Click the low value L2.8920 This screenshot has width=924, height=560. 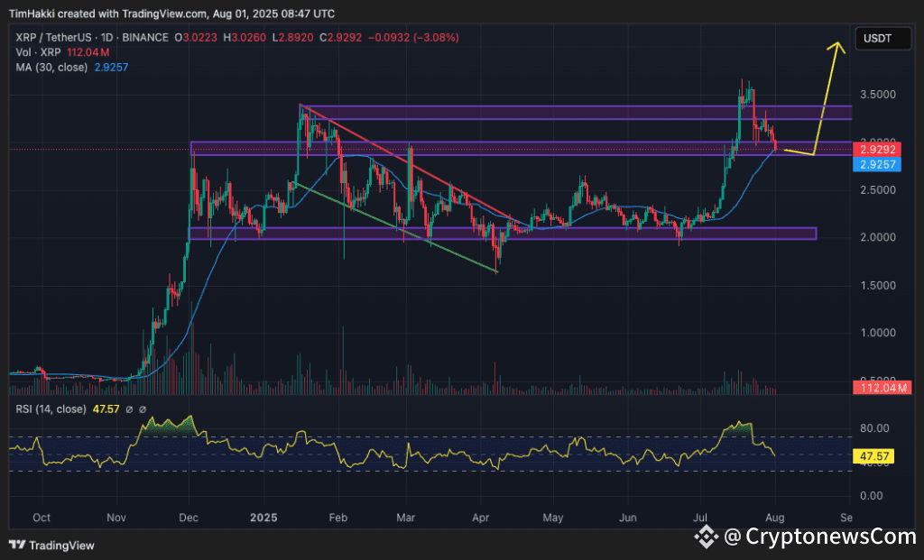[x=293, y=38]
